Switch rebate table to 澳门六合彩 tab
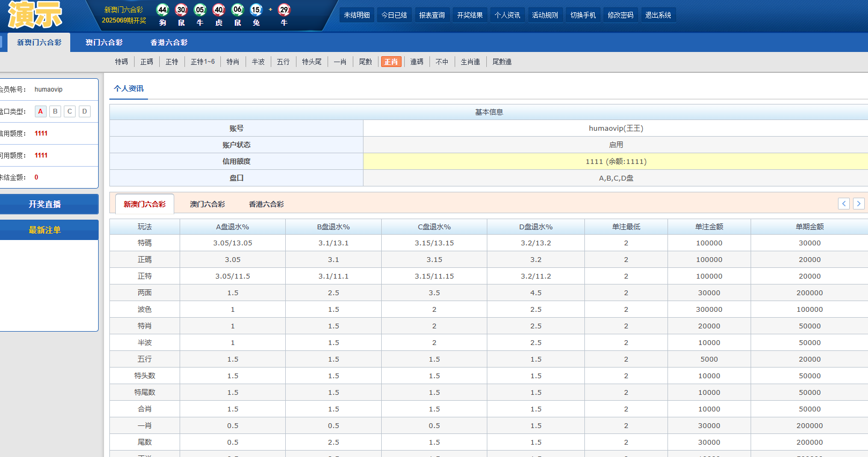868x457 pixels. [207, 204]
